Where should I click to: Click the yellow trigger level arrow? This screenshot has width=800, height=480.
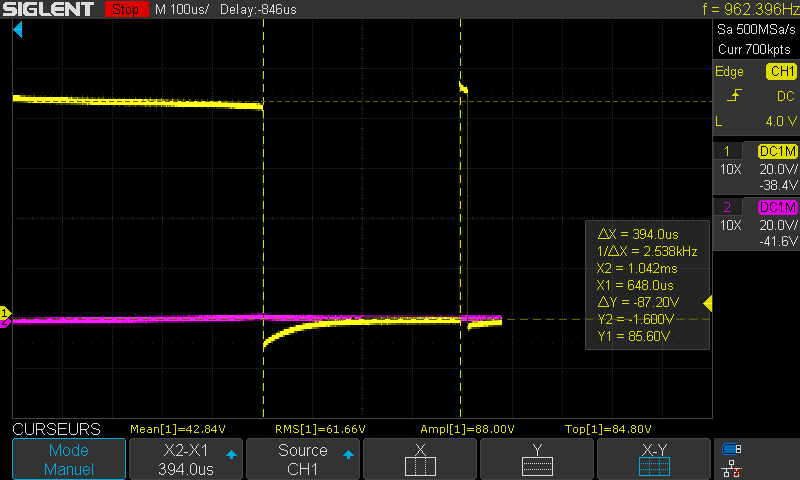(707, 303)
